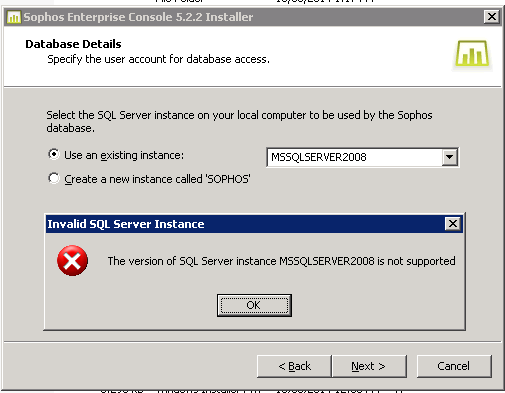Click the green Sophos chart logo in header

(x=472, y=53)
